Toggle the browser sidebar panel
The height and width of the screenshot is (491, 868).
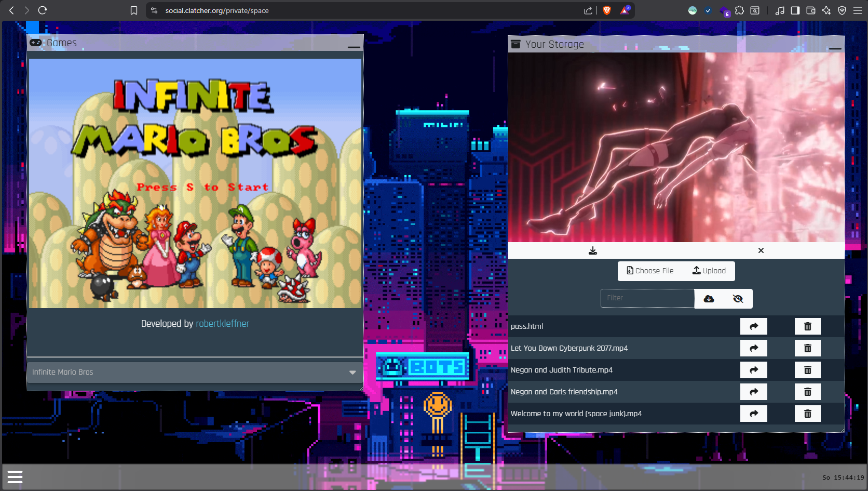795,10
